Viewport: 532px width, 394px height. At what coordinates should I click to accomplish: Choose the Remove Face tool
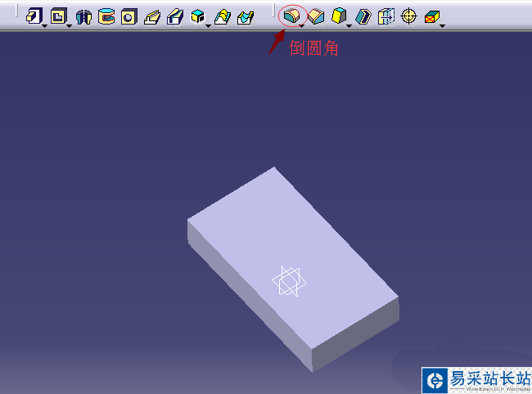(432, 16)
